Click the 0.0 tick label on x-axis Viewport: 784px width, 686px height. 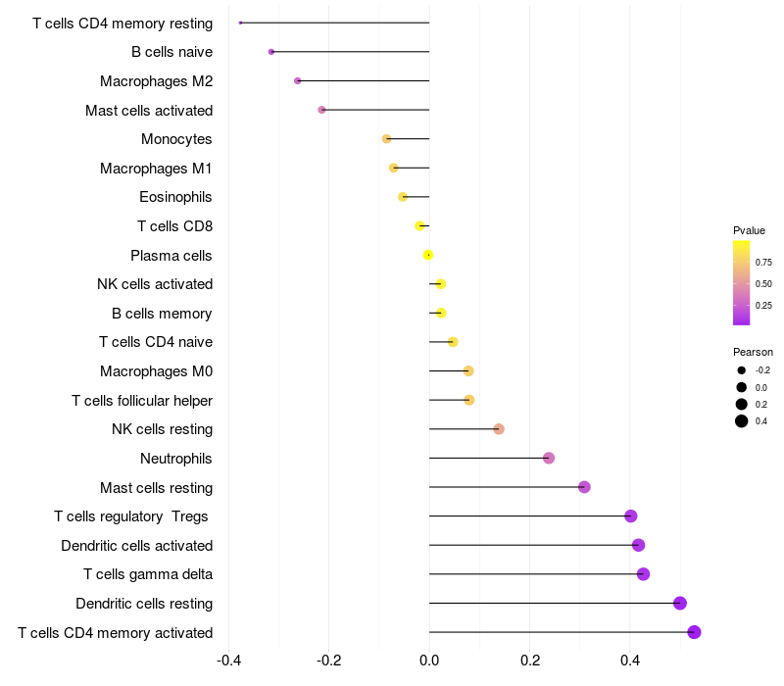click(x=429, y=660)
